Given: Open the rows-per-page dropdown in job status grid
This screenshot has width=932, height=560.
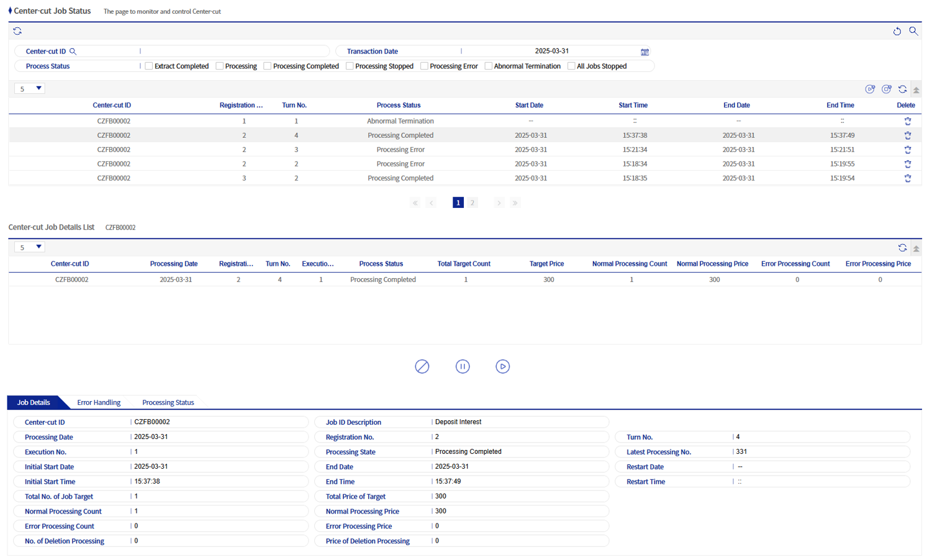Looking at the screenshot, I should tap(30, 89).
